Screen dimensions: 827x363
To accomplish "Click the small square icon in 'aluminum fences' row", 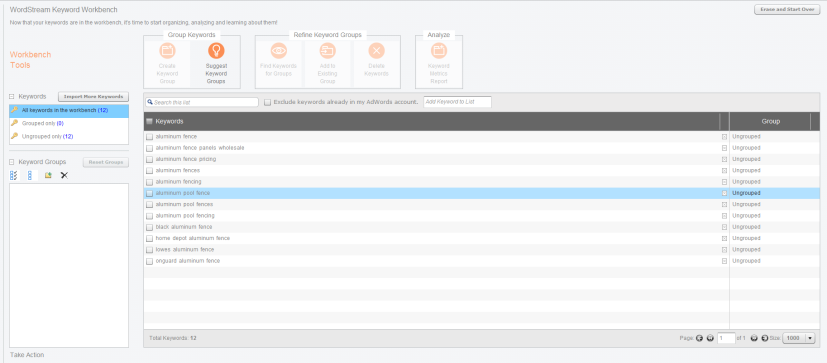I will tap(724, 170).
